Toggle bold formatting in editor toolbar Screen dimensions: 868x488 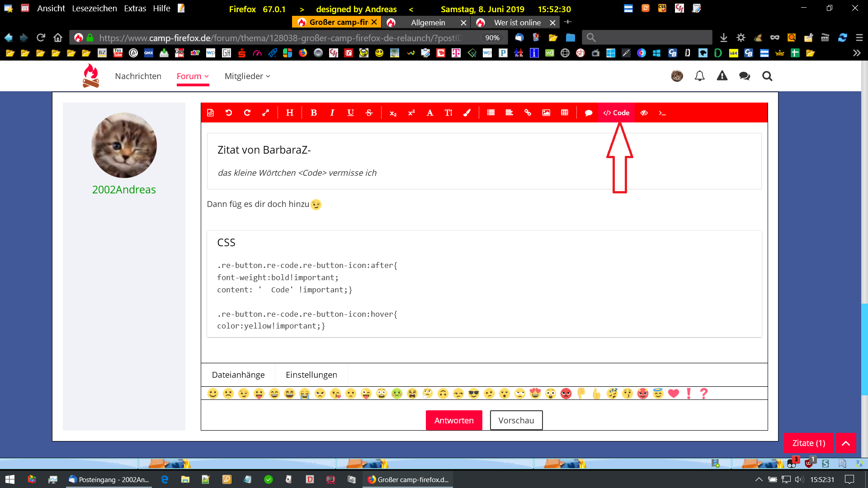313,113
